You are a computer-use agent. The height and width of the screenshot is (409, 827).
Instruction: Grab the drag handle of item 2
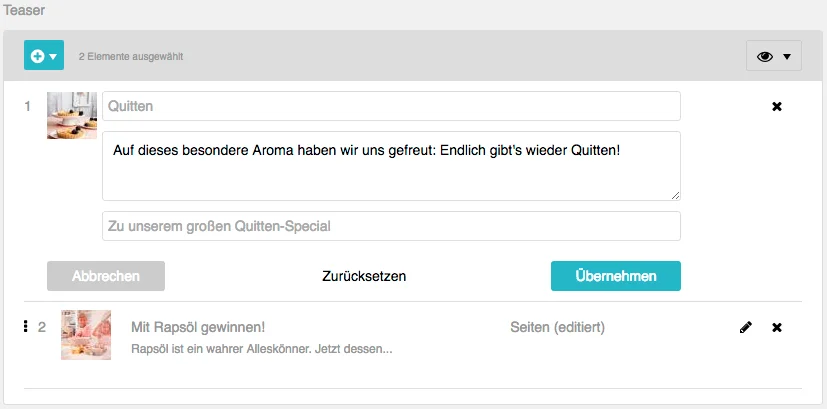coord(26,326)
